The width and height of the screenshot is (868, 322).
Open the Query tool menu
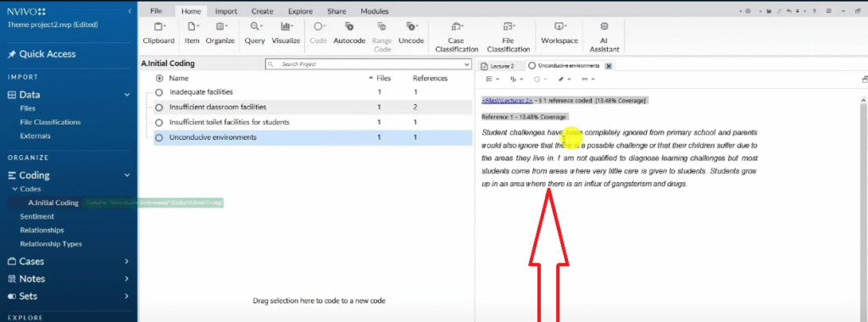[254, 33]
